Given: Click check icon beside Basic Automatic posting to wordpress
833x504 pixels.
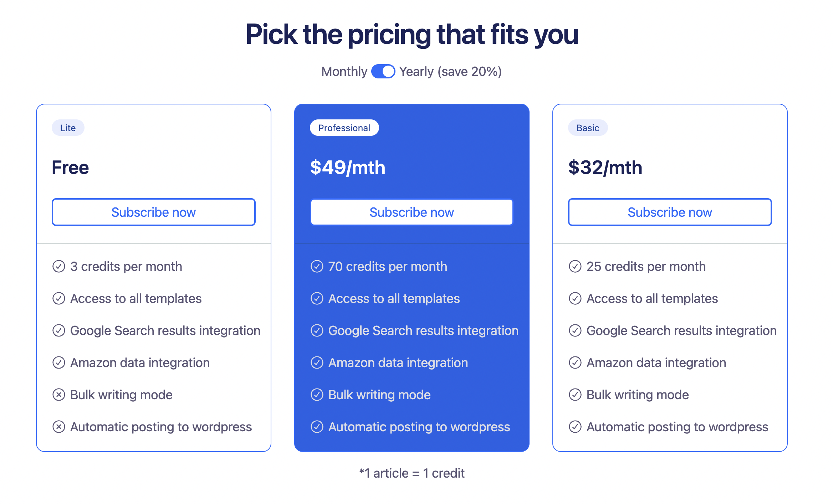Looking at the screenshot, I should tap(575, 427).
